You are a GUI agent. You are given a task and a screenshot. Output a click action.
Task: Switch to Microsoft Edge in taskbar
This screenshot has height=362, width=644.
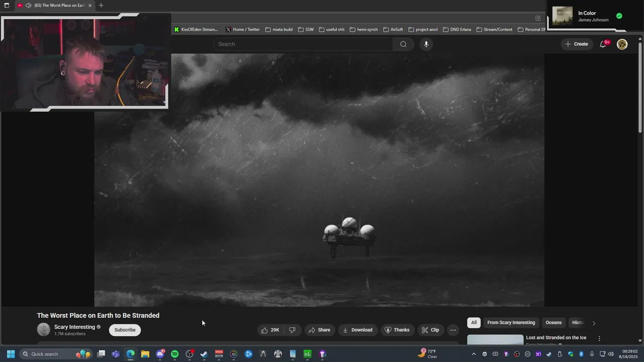point(130,354)
